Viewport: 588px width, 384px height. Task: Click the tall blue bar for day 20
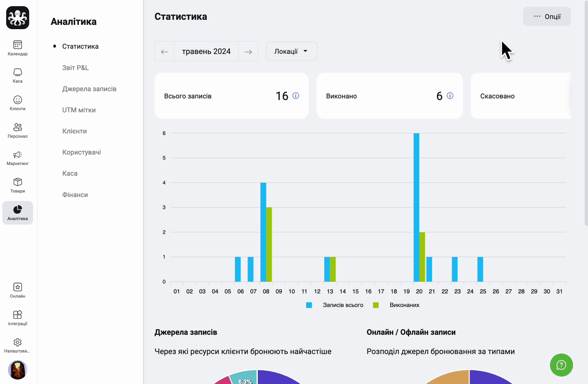416,207
